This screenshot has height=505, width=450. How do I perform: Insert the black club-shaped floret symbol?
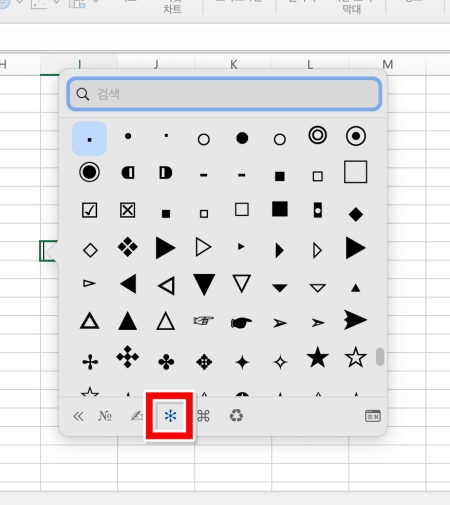click(x=166, y=362)
